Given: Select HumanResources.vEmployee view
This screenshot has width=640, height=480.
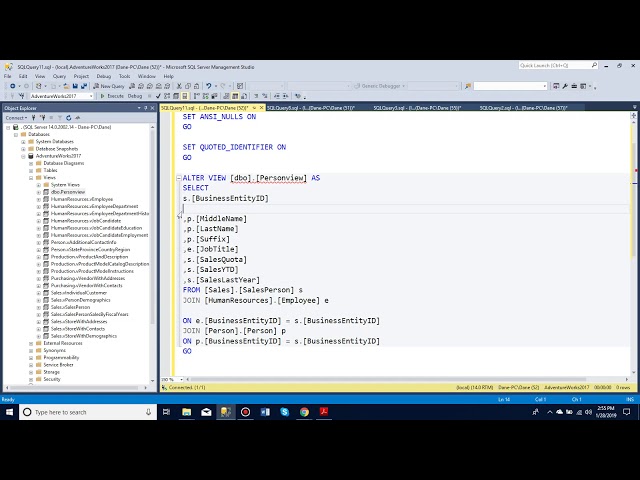Looking at the screenshot, I should click(x=82, y=199).
